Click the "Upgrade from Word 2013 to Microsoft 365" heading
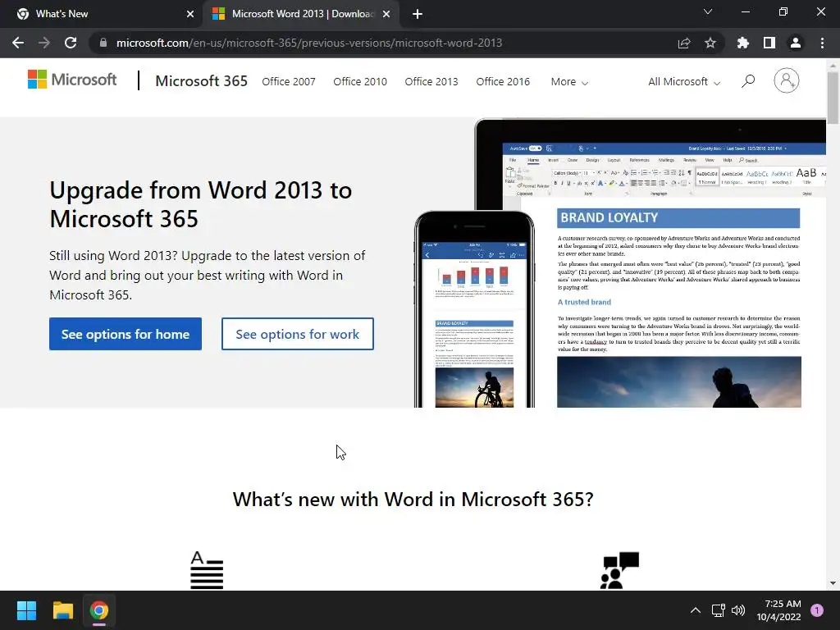The height and width of the screenshot is (630, 840). coord(200,204)
